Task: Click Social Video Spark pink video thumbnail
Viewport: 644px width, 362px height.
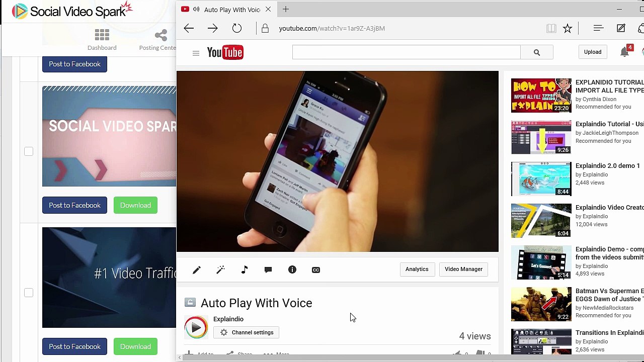Action: click(x=109, y=136)
